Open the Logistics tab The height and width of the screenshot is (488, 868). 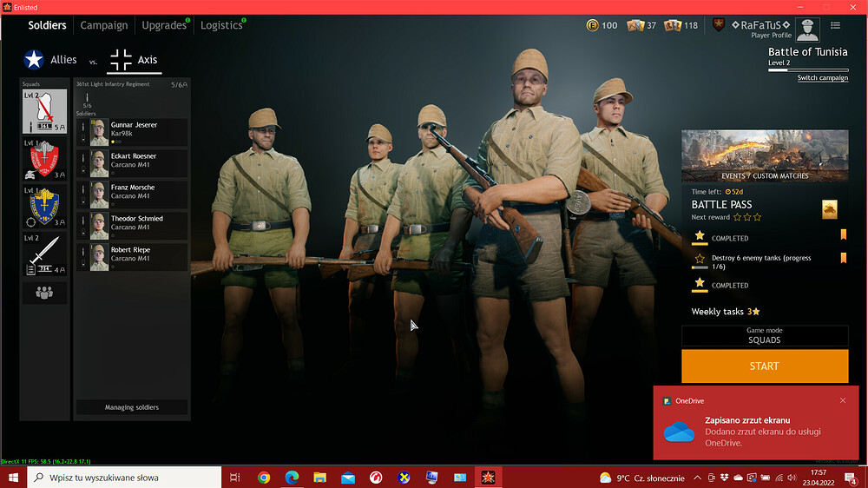tap(221, 25)
